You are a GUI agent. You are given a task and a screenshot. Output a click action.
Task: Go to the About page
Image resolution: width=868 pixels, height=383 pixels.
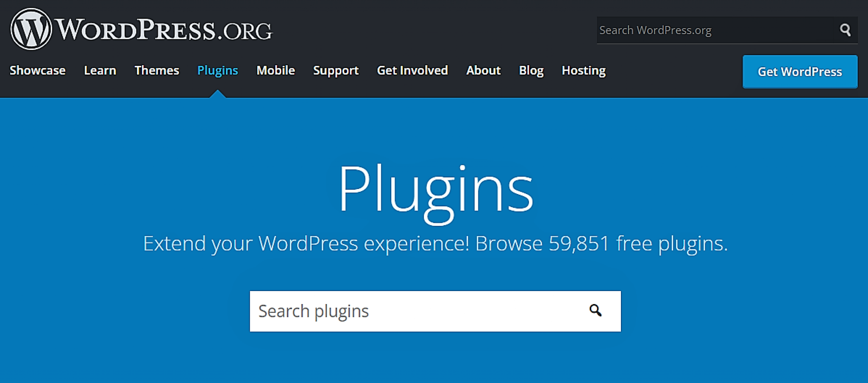pos(484,70)
